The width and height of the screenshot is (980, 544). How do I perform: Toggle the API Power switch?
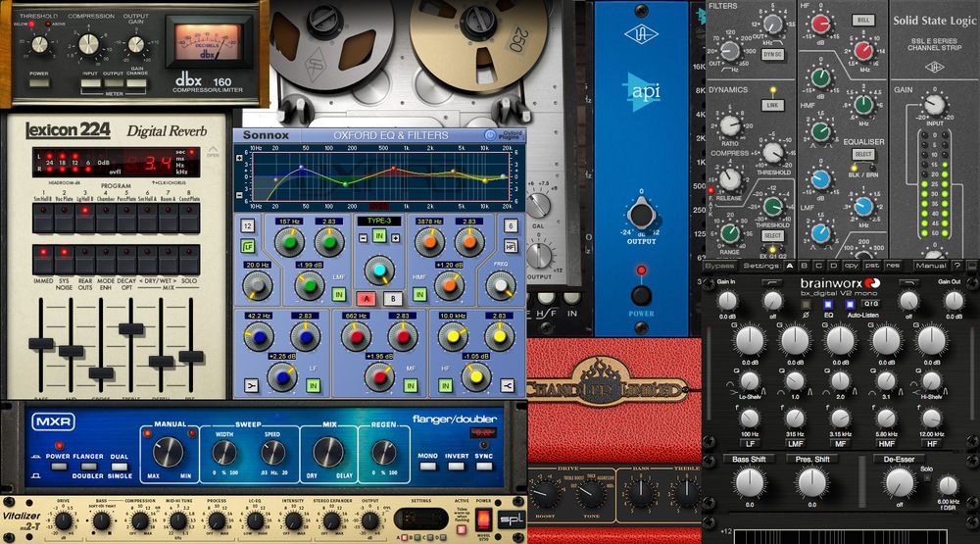(641, 295)
